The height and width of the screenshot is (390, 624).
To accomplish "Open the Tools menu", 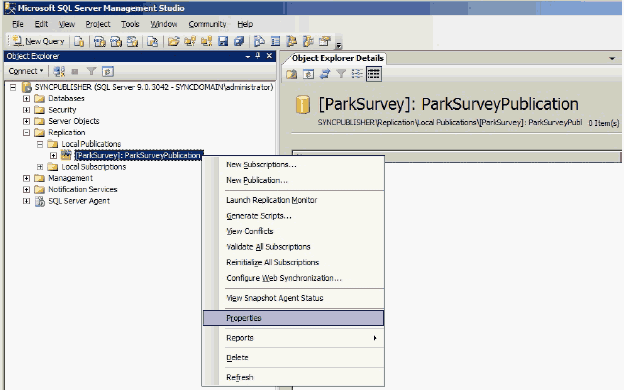I will (x=130, y=24).
